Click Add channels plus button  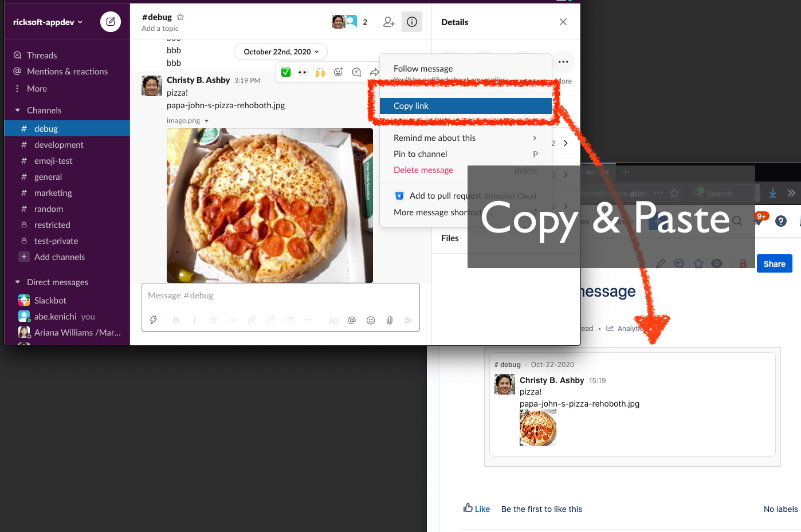(24, 257)
